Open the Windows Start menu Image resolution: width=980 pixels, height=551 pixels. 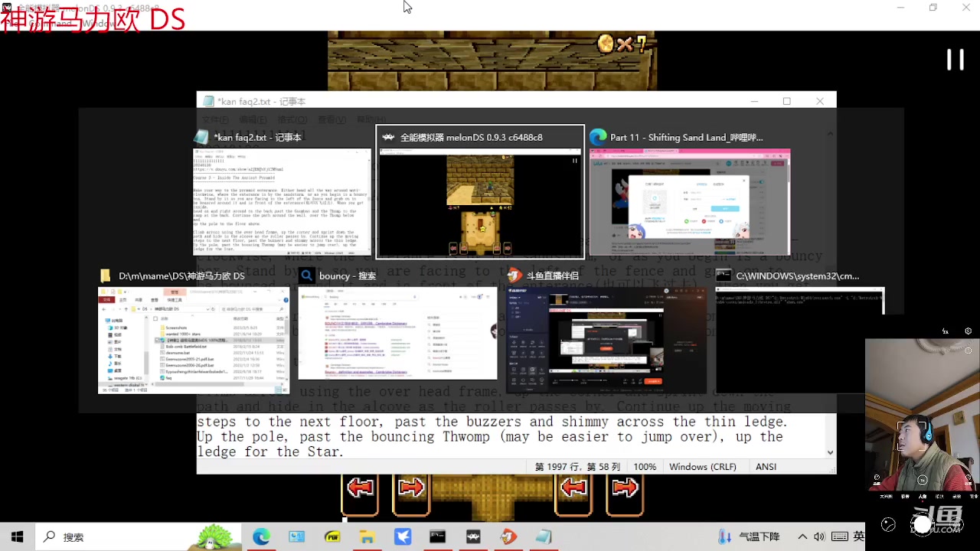(x=17, y=536)
